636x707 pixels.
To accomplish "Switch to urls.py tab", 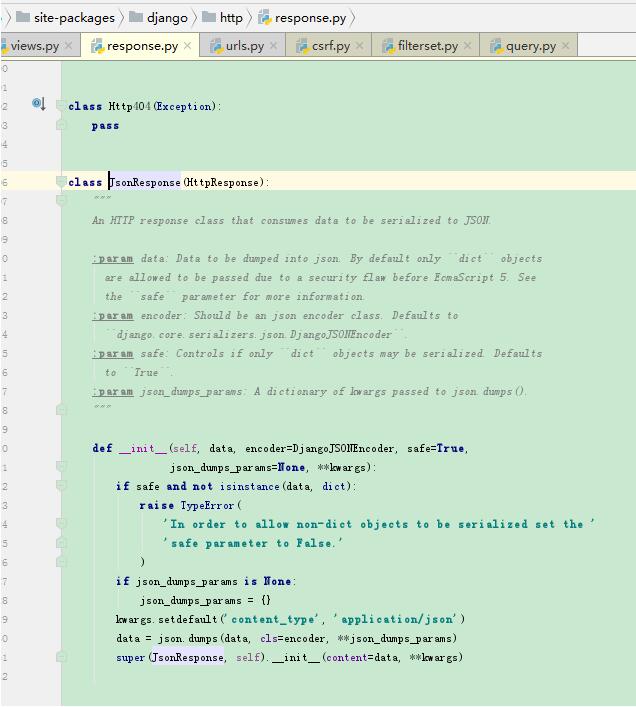I will [x=245, y=46].
